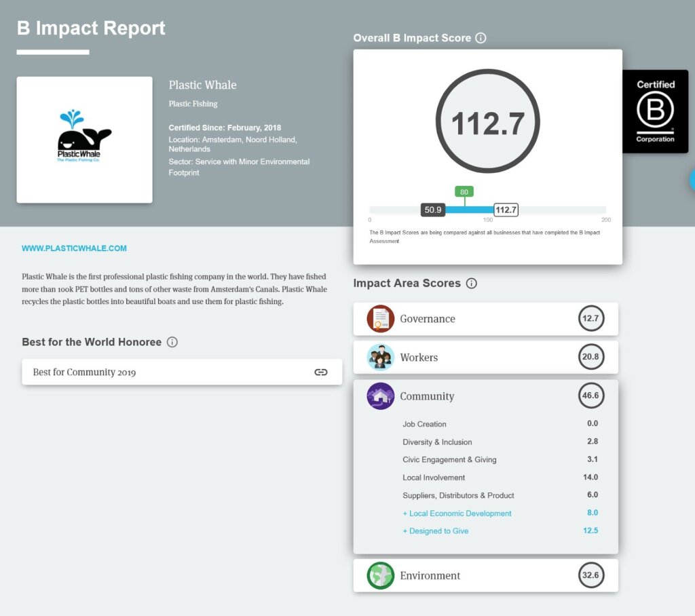
Task: Click the info icon beside Overall B Impact Score
Action: click(x=481, y=38)
